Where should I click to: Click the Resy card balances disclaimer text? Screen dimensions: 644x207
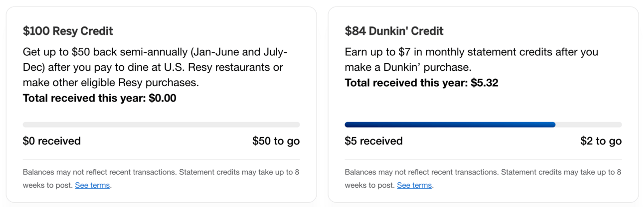pos(161,179)
